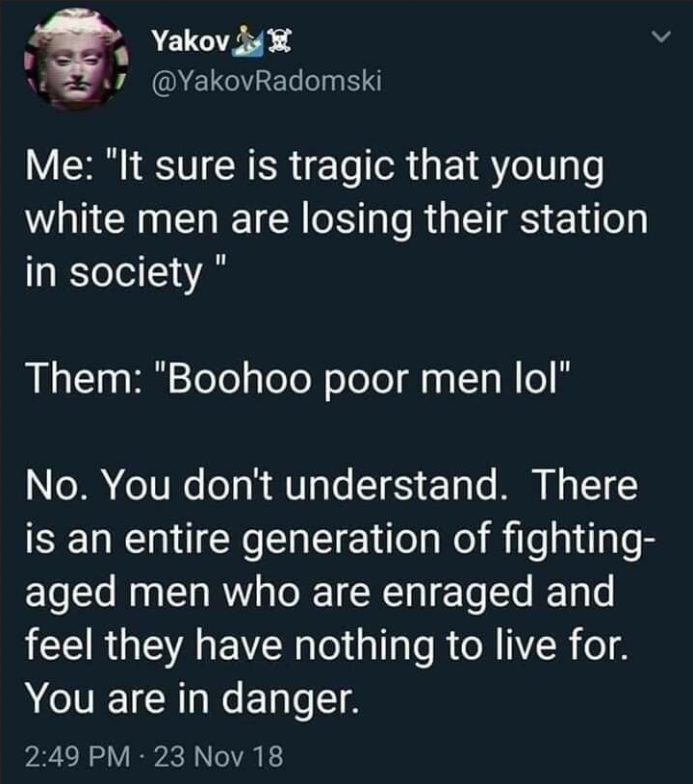
Task: Select the line starting with 'Me:'
Action: click(315, 168)
